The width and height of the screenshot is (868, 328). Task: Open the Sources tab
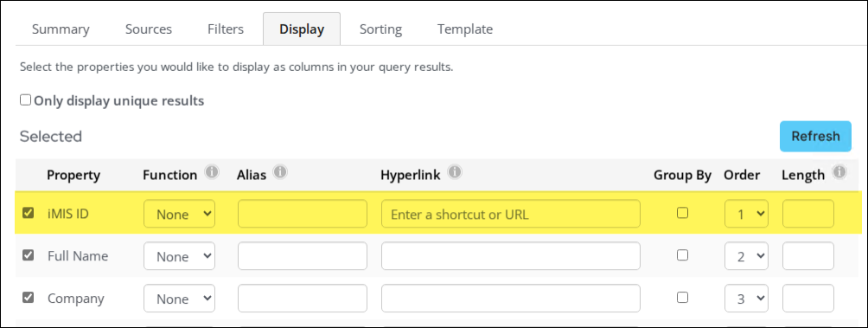pos(149,29)
